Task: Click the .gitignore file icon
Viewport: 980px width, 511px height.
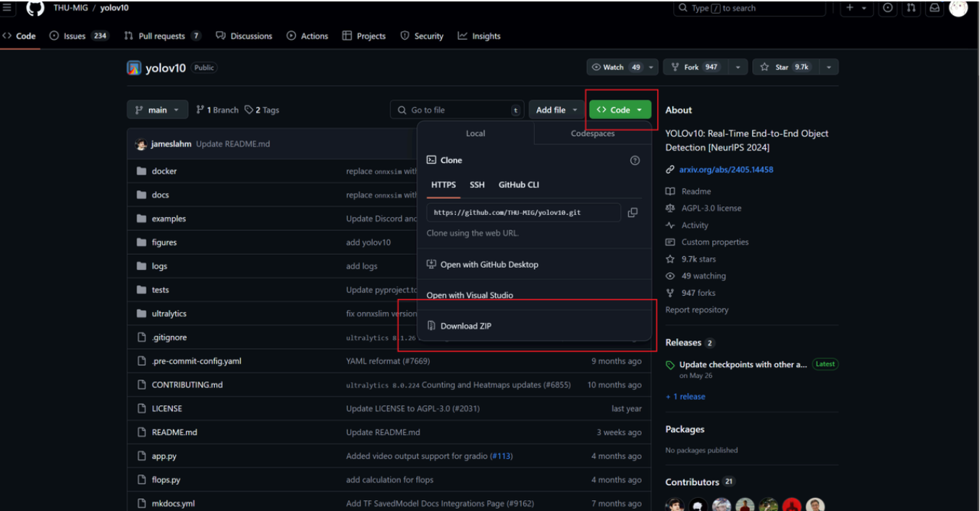Action: [x=141, y=337]
